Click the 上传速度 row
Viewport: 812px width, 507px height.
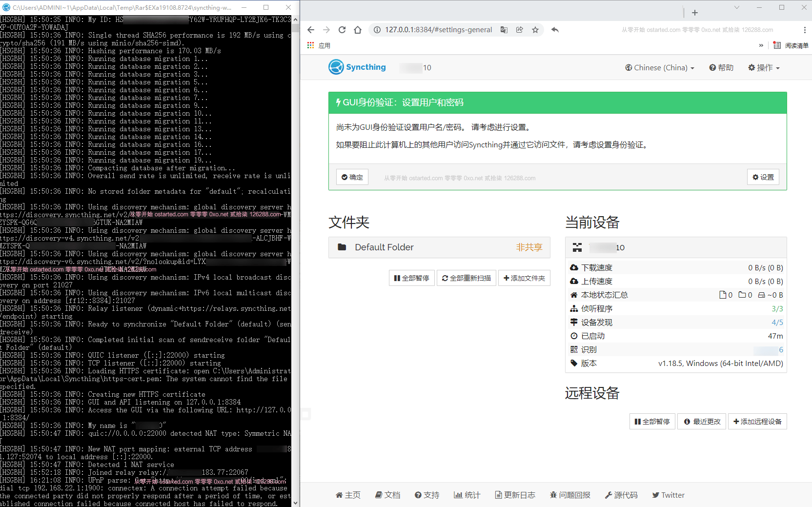pyautogui.click(x=676, y=281)
